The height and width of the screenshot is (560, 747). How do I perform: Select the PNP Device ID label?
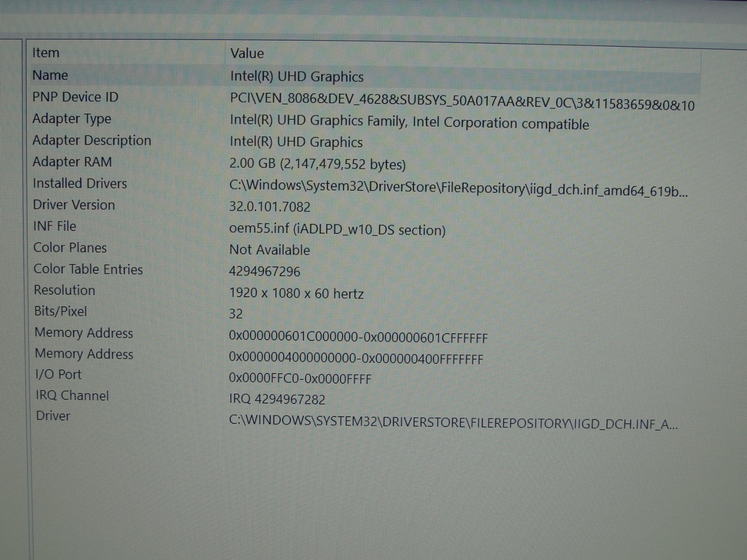(x=75, y=97)
